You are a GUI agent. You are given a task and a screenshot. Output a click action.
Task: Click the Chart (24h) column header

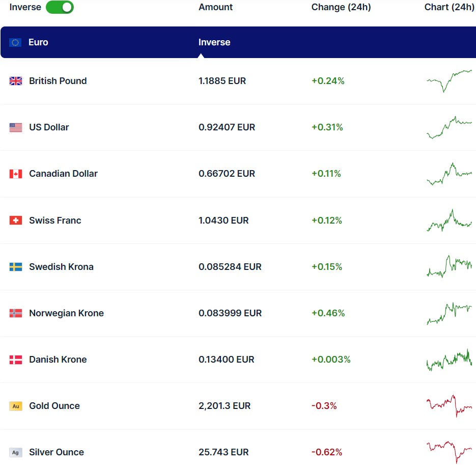tap(449, 7)
